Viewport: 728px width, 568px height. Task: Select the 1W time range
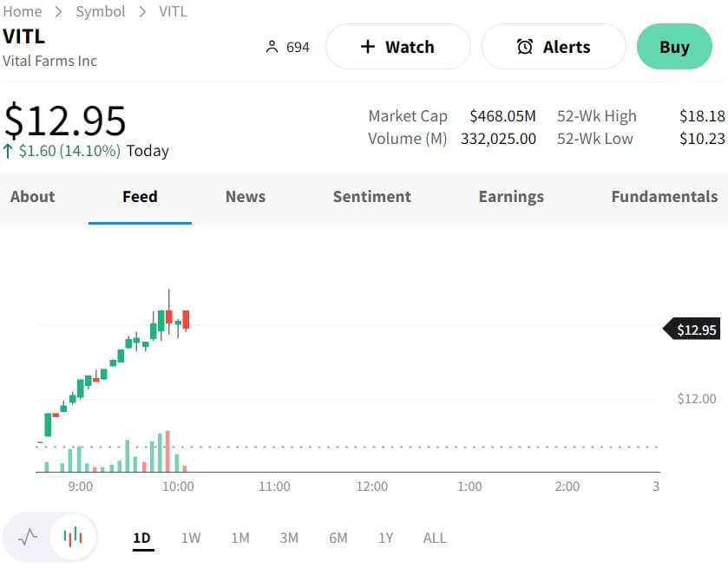(x=191, y=538)
